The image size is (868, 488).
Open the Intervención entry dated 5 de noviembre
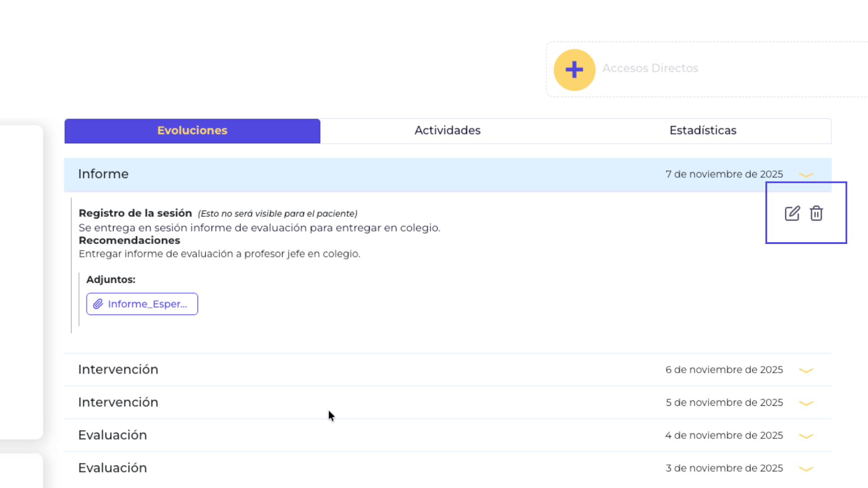pos(118,402)
